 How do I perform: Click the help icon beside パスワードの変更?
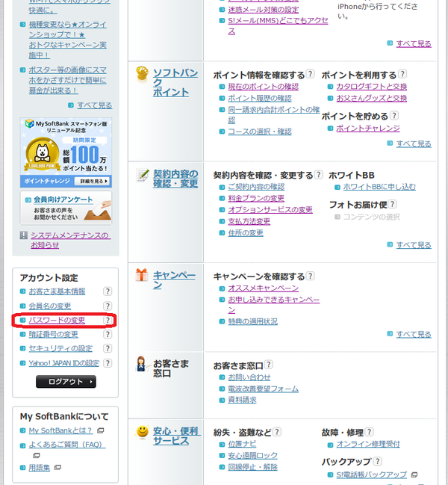point(108,320)
